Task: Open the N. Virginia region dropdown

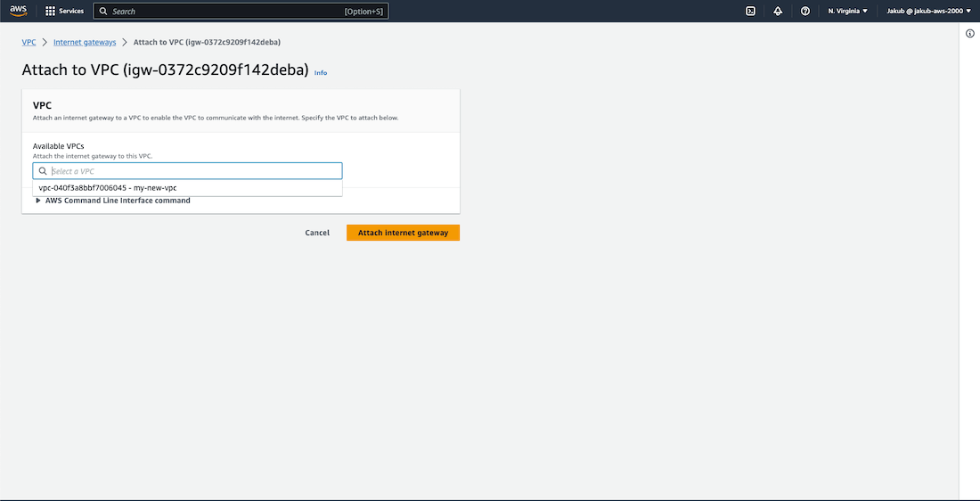Action: 847,12
